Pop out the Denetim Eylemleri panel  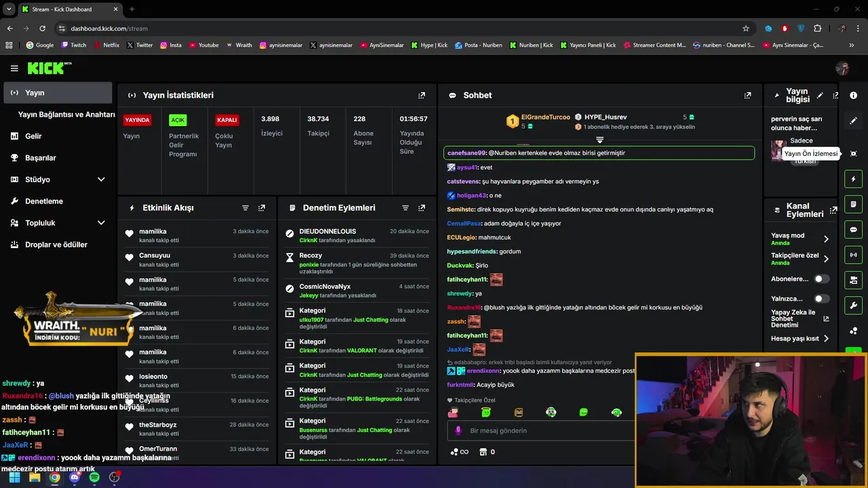[422, 208]
